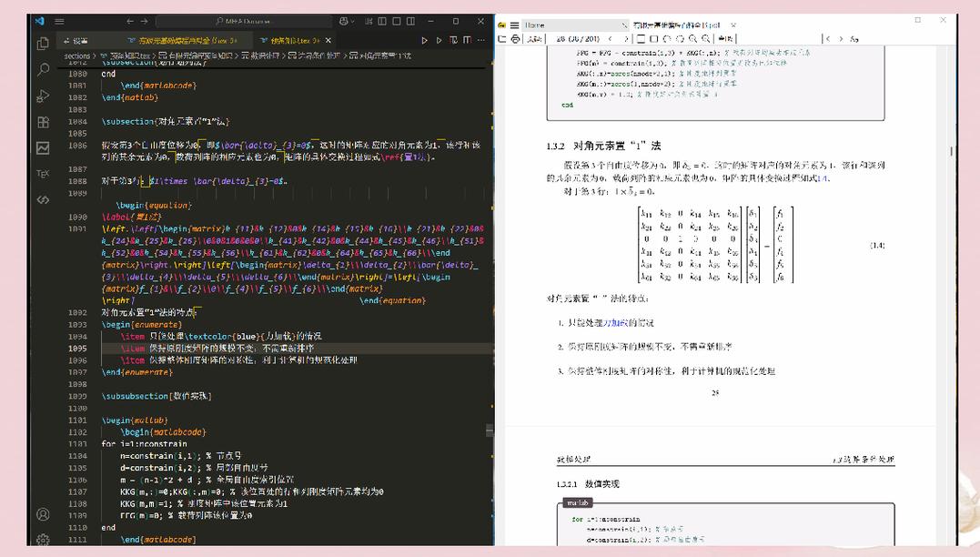Open the editor More Actions ellipsis
The height and width of the screenshot is (557, 980).
click(x=481, y=41)
